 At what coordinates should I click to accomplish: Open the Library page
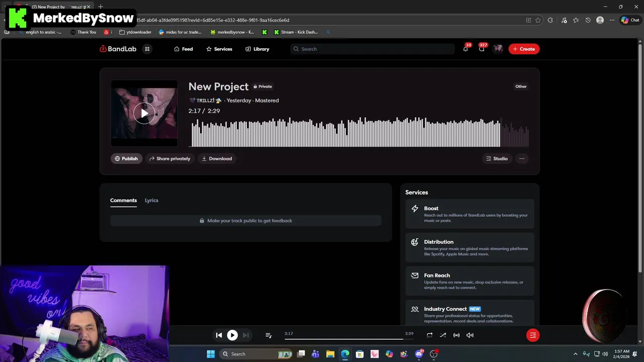click(x=257, y=49)
